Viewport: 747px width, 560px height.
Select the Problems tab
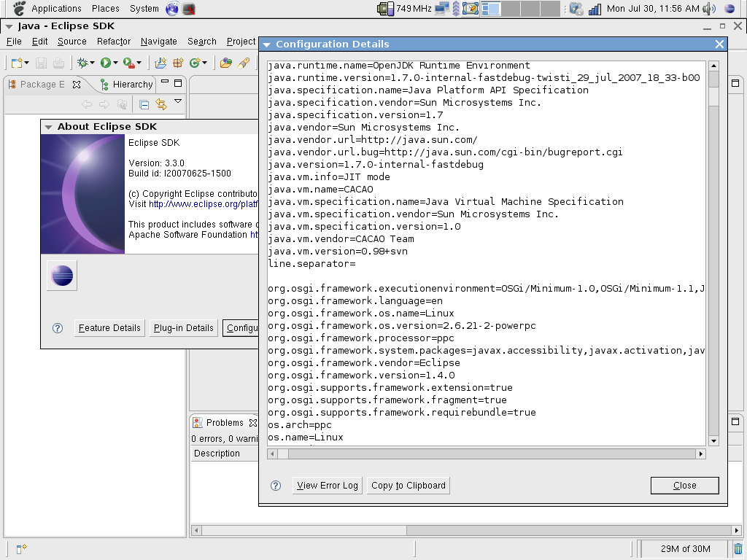(x=225, y=423)
